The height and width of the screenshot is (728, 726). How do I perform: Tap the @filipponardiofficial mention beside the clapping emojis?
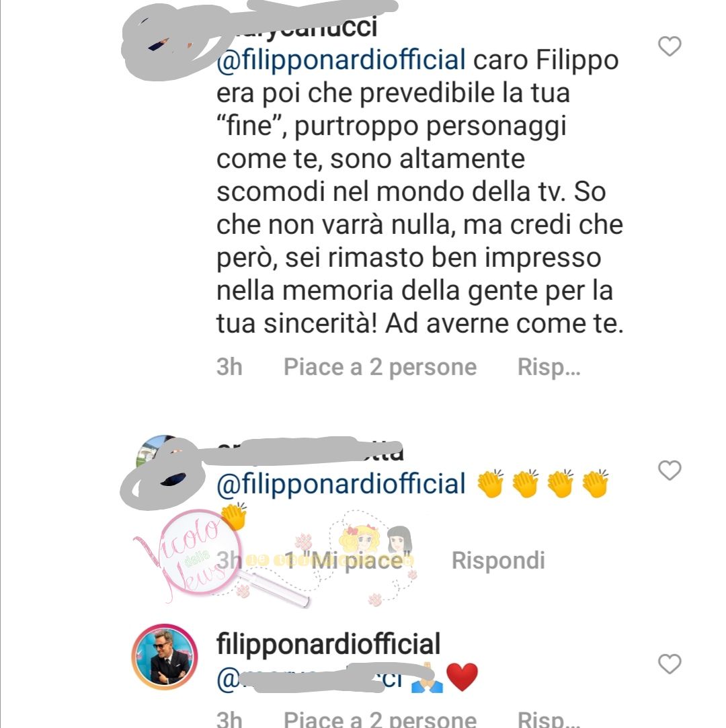pyautogui.click(x=341, y=484)
